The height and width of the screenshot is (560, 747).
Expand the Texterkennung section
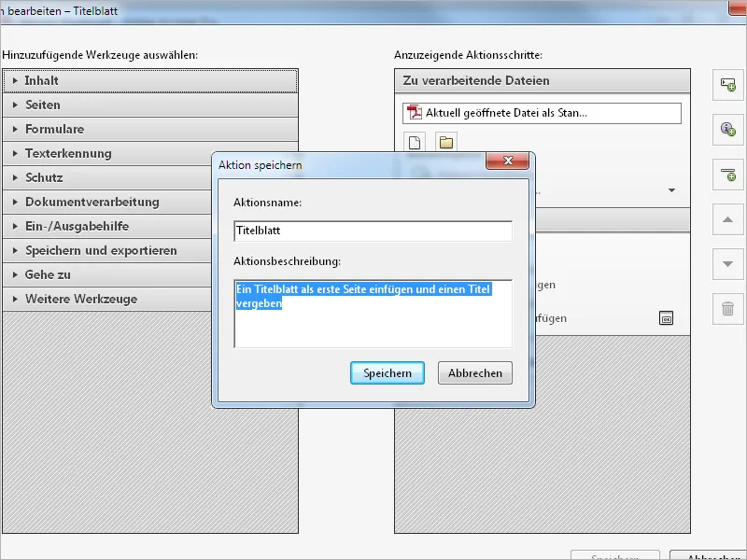click(107, 153)
